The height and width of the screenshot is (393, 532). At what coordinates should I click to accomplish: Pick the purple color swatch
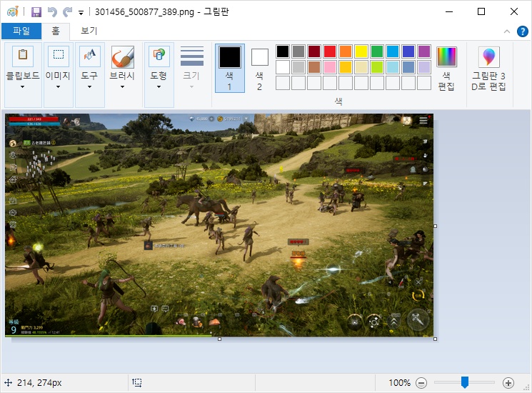[x=424, y=51]
